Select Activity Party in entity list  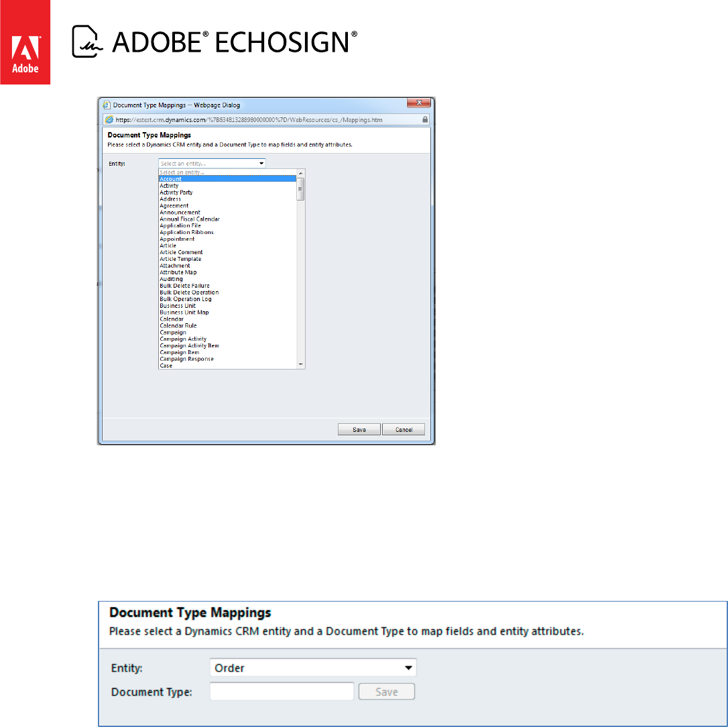coord(227,192)
